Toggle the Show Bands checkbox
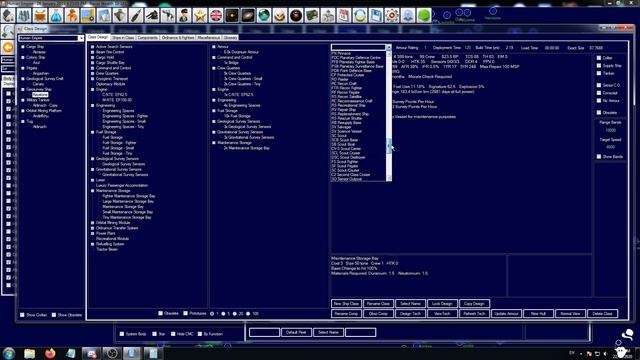 (599, 157)
